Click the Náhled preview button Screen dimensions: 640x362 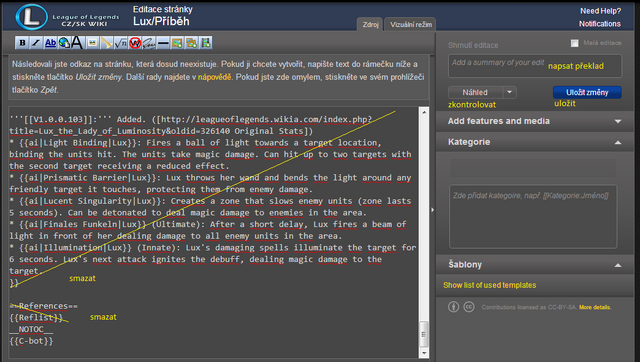475,92
